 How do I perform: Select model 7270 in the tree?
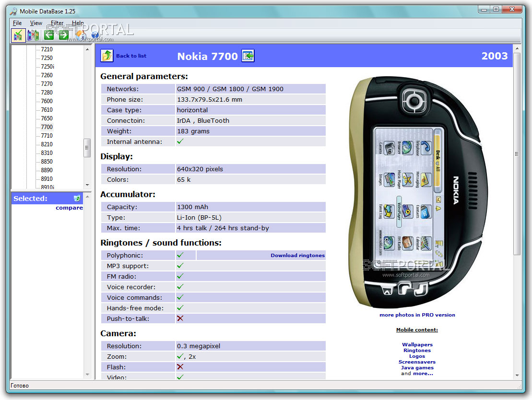coord(47,84)
